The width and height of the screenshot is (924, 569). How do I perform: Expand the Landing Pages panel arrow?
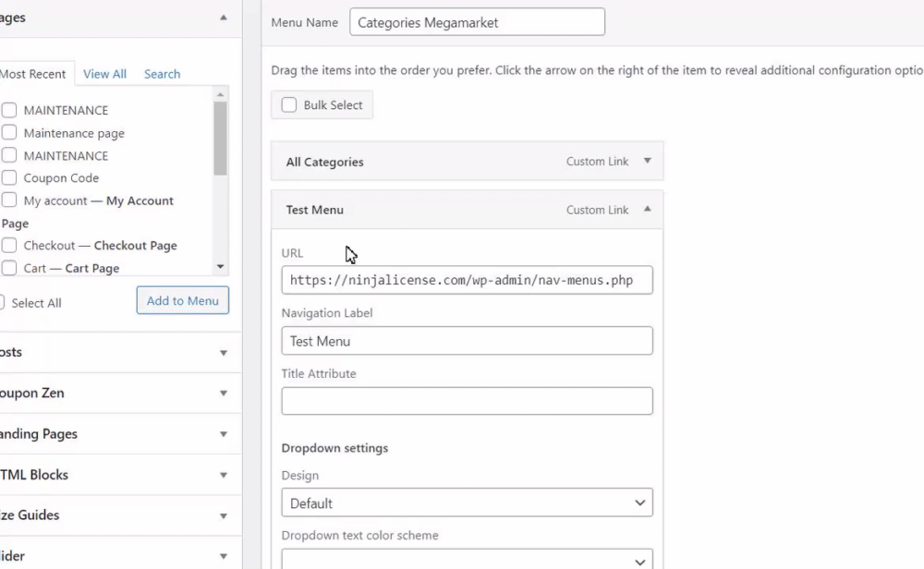[x=223, y=434]
